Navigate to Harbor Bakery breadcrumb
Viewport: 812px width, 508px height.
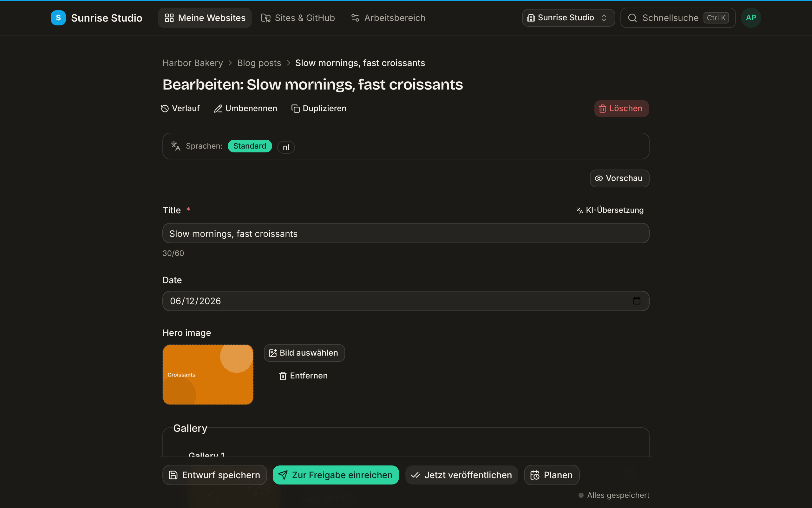[x=193, y=63]
